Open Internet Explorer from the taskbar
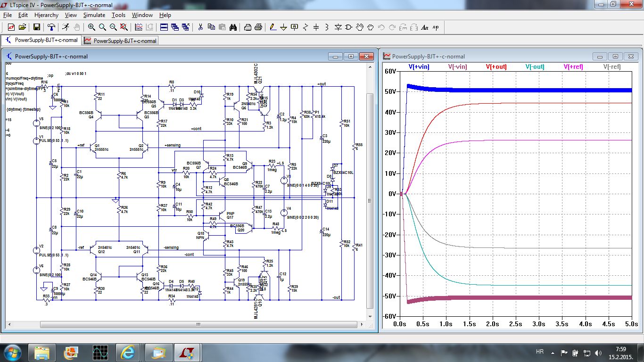644x362 pixels. coord(129,352)
